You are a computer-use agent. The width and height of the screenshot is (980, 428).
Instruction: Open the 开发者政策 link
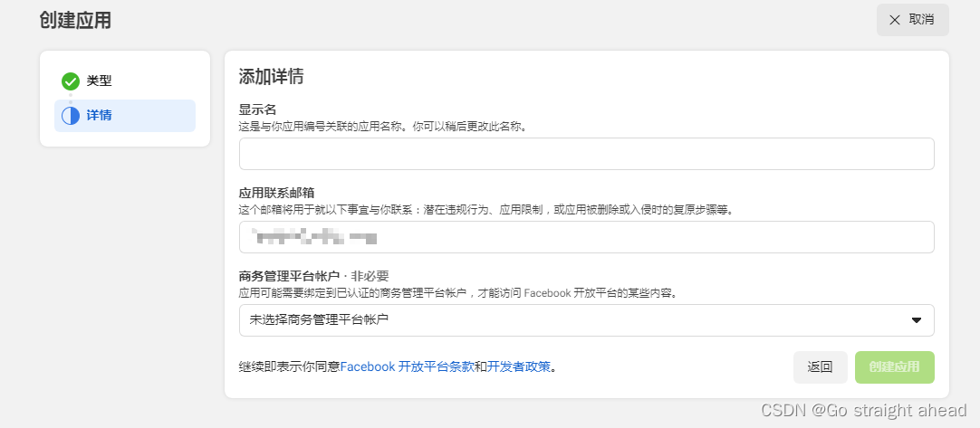(519, 366)
